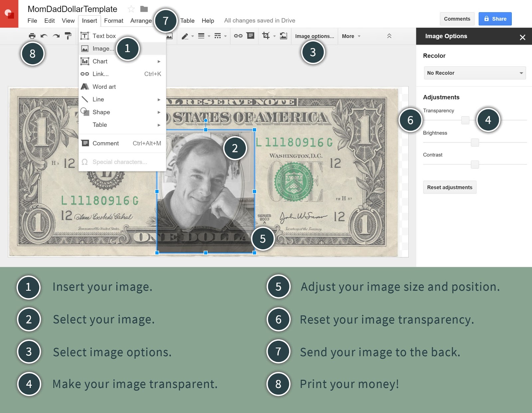Click the 'Adjustments' heading text
This screenshot has width=532, height=413.
point(441,97)
